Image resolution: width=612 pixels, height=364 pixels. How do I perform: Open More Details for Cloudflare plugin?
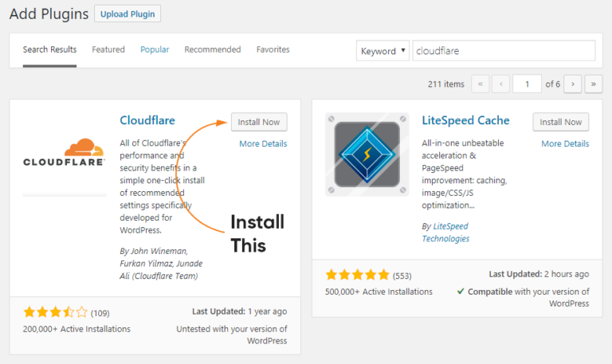(263, 144)
